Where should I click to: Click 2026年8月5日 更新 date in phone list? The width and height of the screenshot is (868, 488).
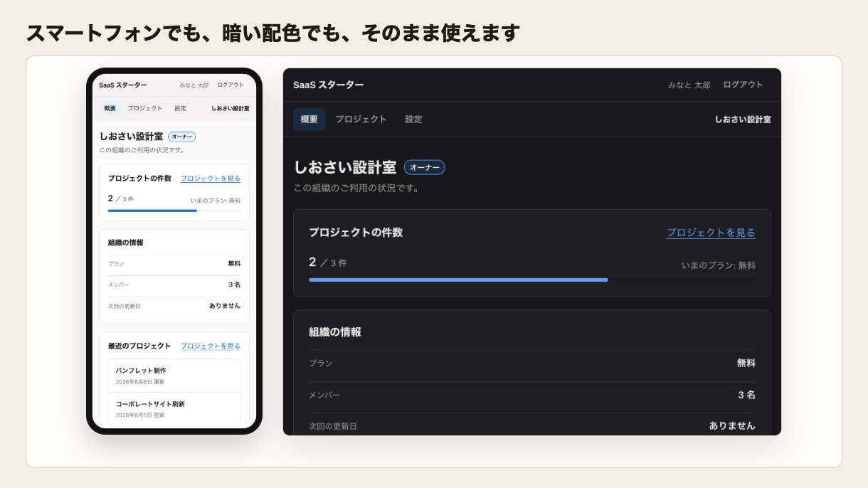pos(140,415)
